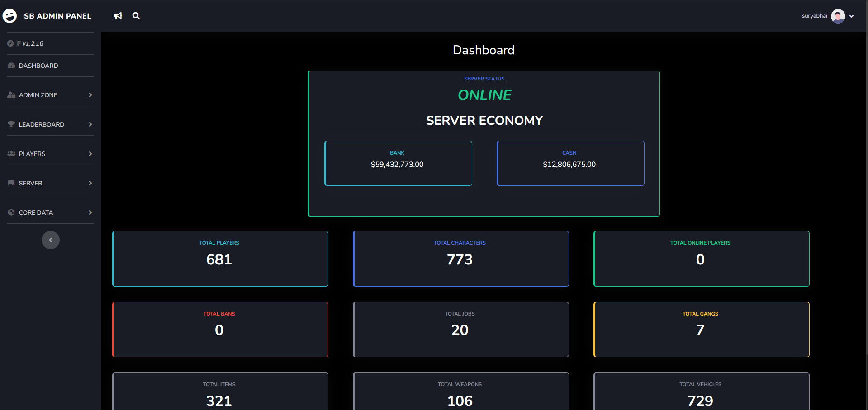The image size is (868, 410).
Task: Open the Total Players card
Action: click(220, 259)
